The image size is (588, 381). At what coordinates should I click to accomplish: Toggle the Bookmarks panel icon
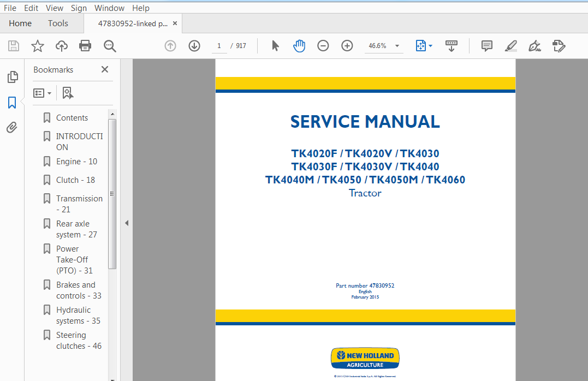pos(12,103)
